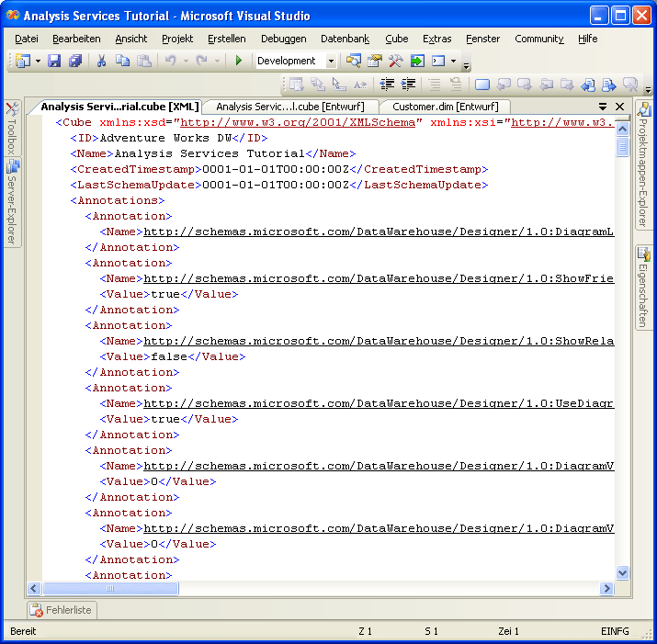Open text editor toolbar options chevron

[x=648, y=89]
